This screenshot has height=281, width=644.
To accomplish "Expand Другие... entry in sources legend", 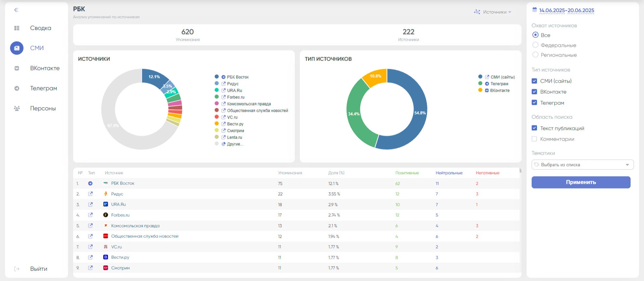I will tap(235, 144).
